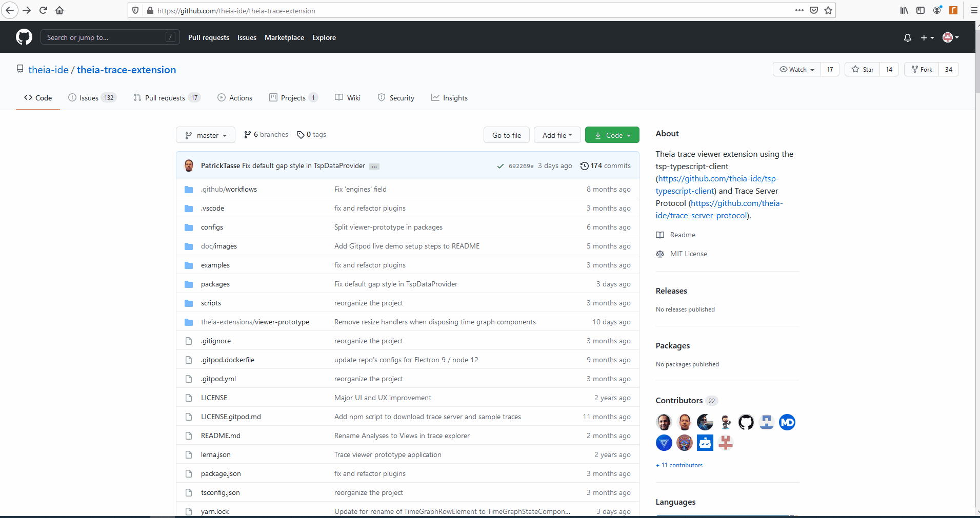Open the user avatar menu

tap(951, 37)
